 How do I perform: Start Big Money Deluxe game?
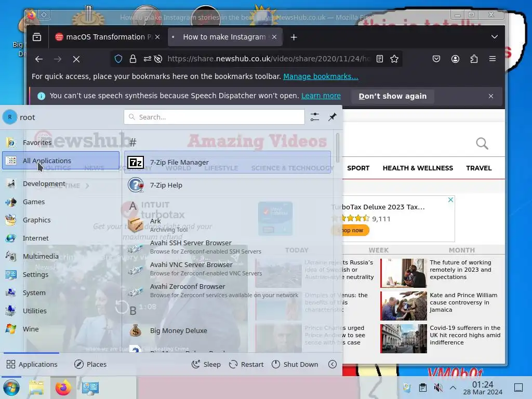[228, 330]
